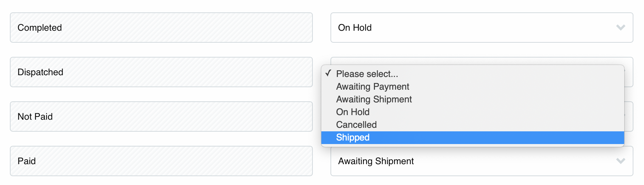
Task: Click Awaiting Shipment text in bottom dropdown
Action: pos(376,161)
